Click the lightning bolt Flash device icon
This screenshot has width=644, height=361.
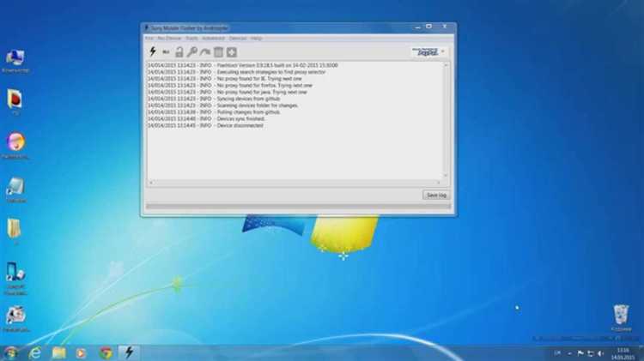click(x=153, y=51)
